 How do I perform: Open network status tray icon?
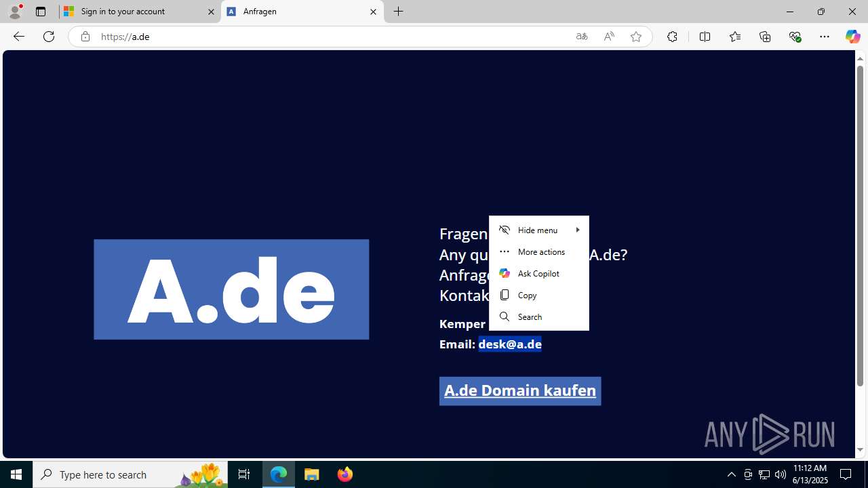764,474
